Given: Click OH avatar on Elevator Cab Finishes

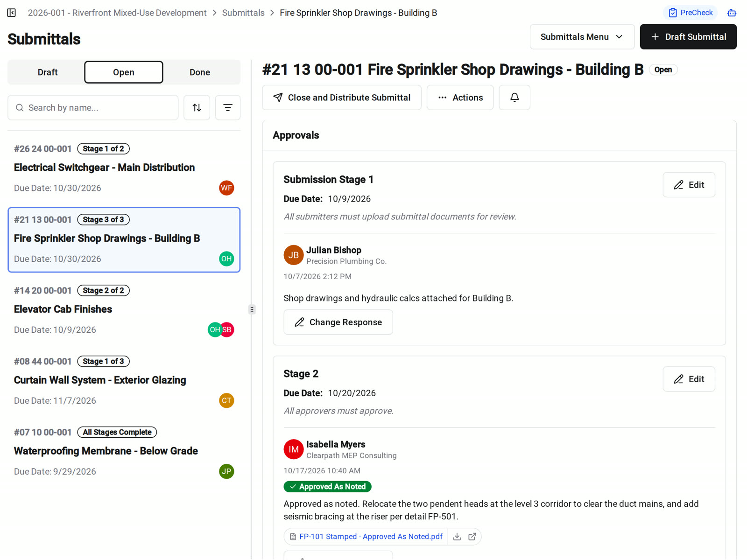Looking at the screenshot, I should [x=214, y=330].
